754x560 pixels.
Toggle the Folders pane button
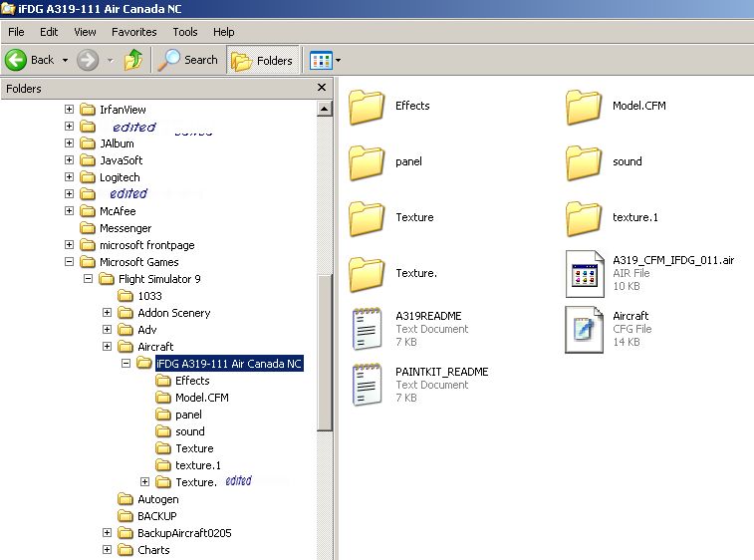263,60
